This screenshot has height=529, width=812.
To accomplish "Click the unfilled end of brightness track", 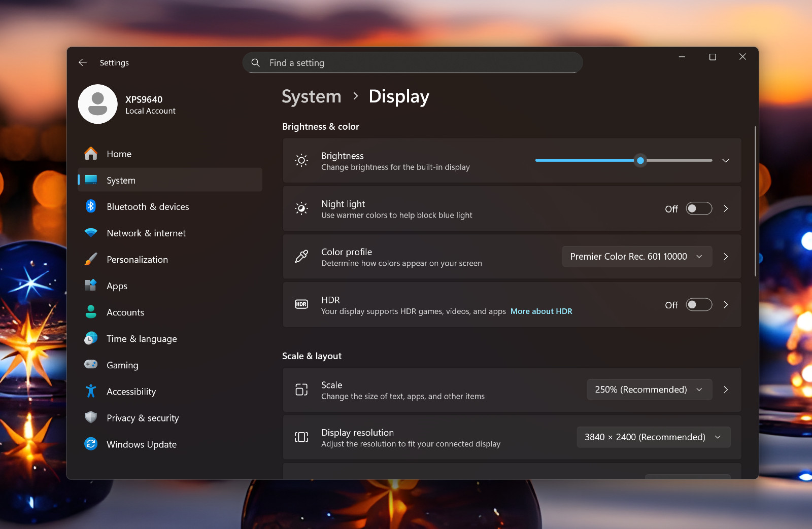I will click(709, 160).
